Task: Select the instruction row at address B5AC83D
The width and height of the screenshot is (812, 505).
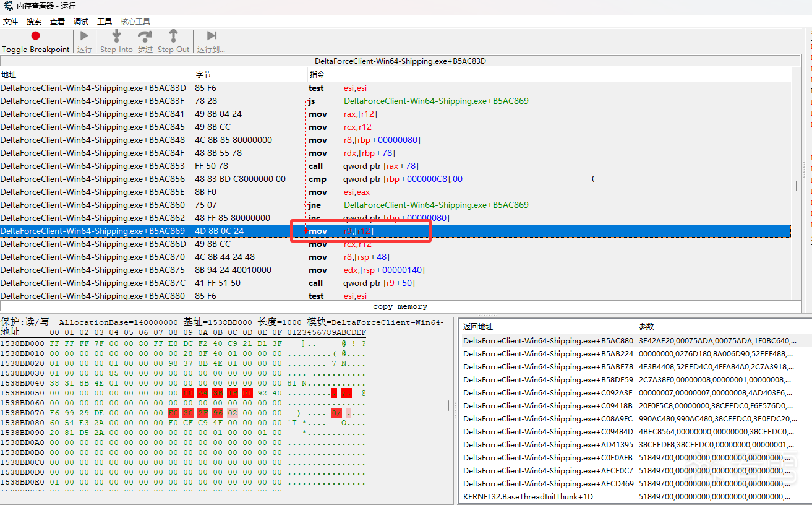Action: pos(395,88)
